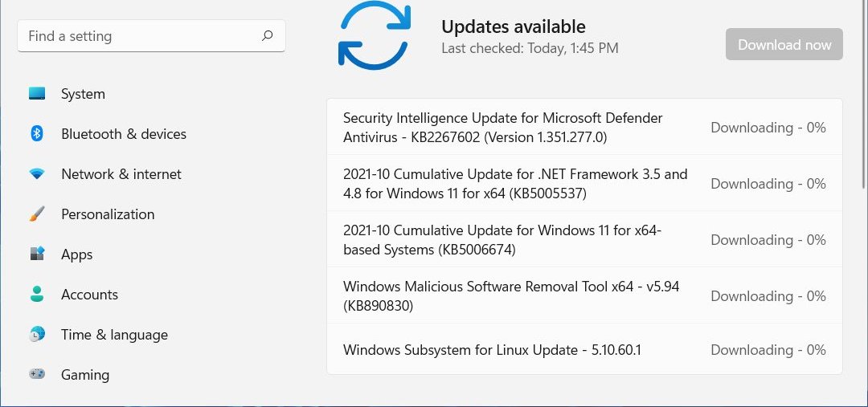Click the Personalization paintbrush icon

[37, 214]
